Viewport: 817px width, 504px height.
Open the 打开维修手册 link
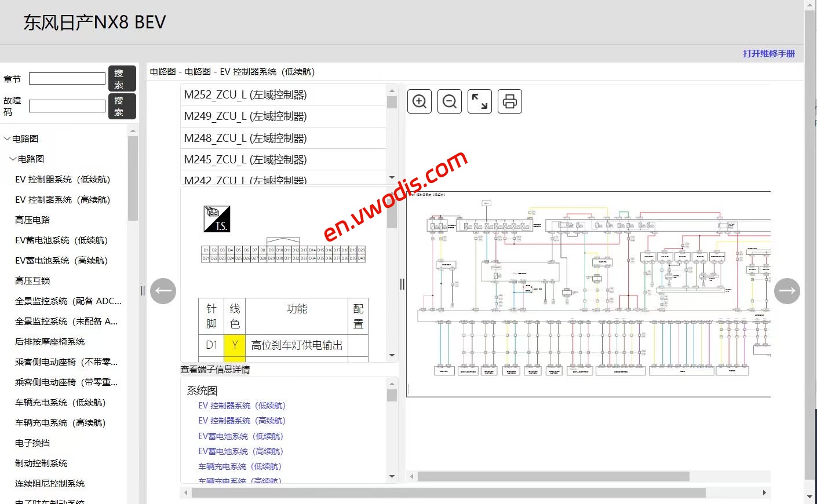tap(770, 53)
